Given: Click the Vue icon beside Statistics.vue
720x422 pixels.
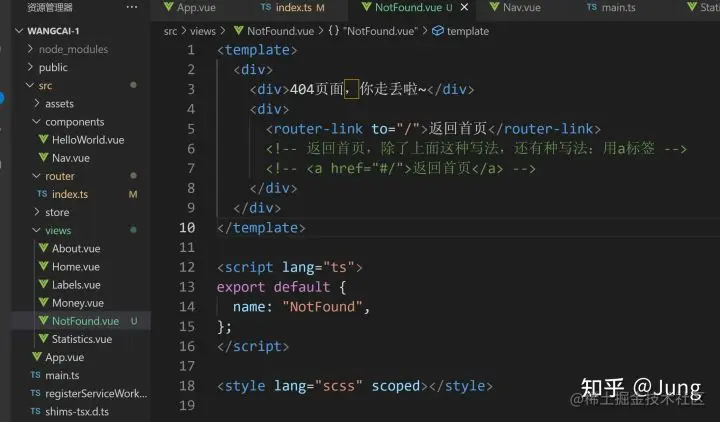Looking at the screenshot, I should pyautogui.click(x=44, y=338).
